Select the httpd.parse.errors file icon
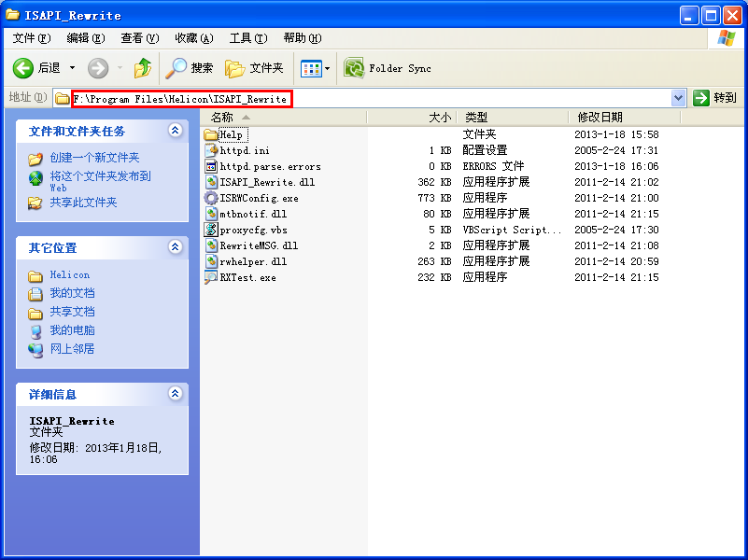The width and height of the screenshot is (748, 560). click(x=211, y=166)
